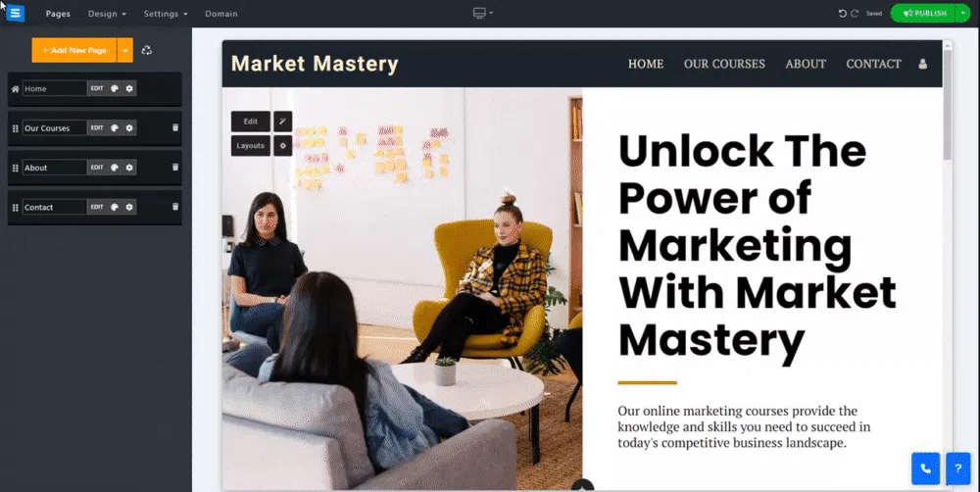The image size is (980, 492).
Task: Open the blue help question mark button
Action: tap(958, 468)
